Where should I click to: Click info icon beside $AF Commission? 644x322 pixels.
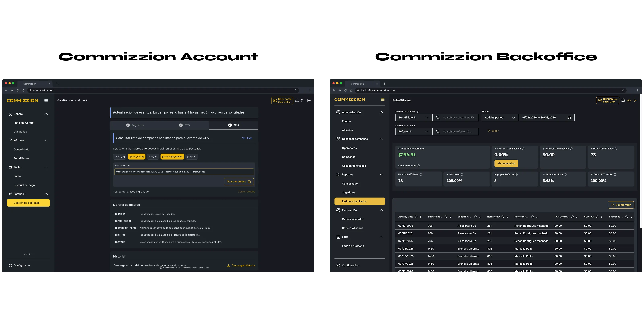click(x=418, y=166)
